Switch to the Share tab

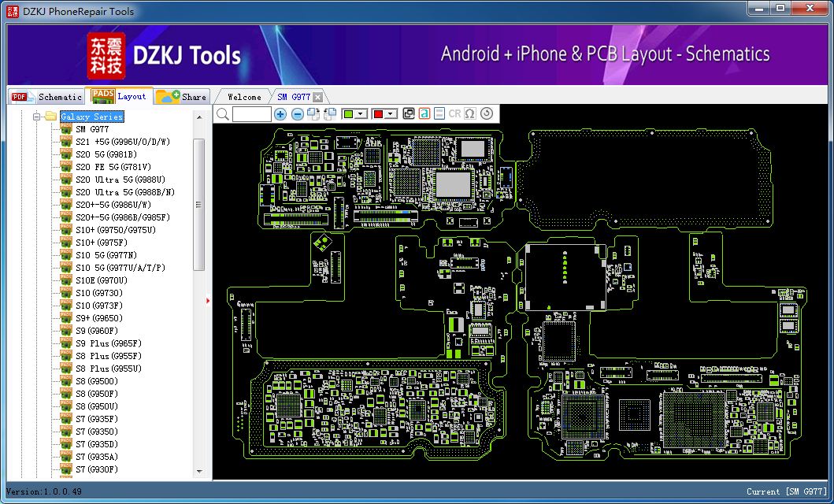(x=182, y=97)
